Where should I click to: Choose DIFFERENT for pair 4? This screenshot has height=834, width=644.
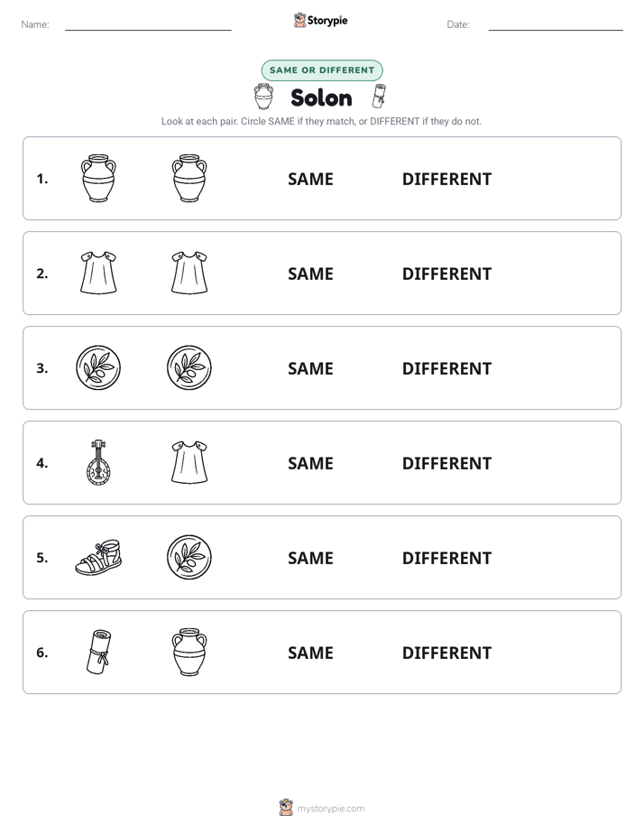click(446, 463)
